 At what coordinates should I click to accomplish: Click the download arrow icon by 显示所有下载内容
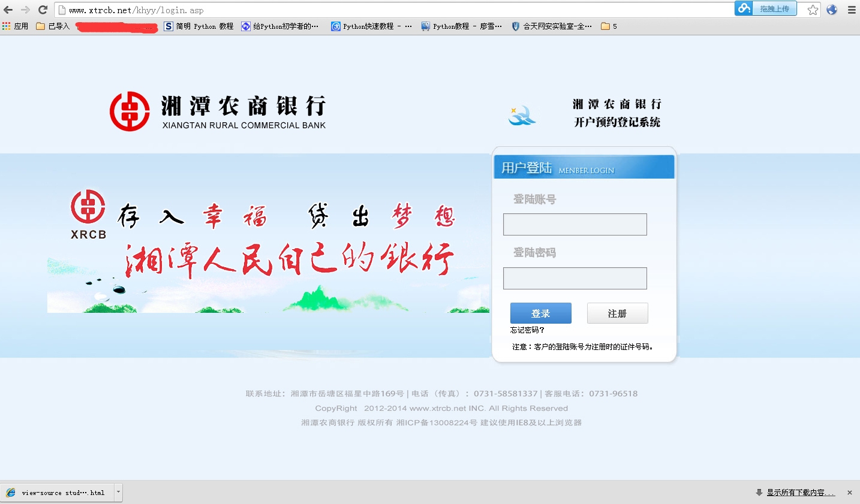click(x=759, y=493)
